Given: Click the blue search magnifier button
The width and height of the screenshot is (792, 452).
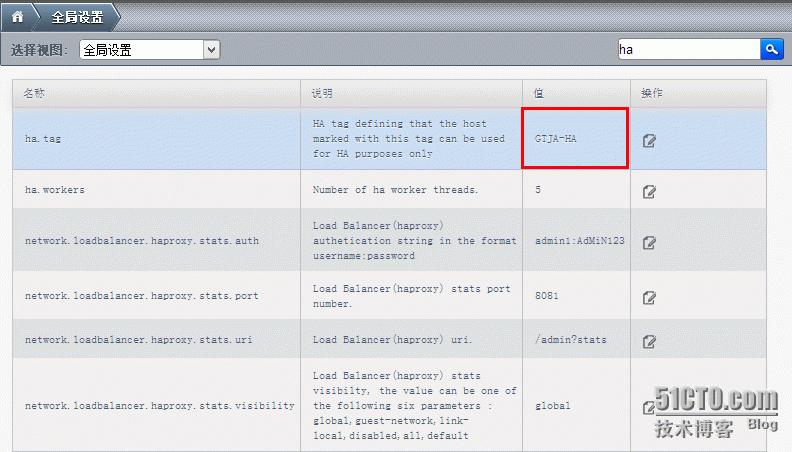Looking at the screenshot, I should 772,49.
